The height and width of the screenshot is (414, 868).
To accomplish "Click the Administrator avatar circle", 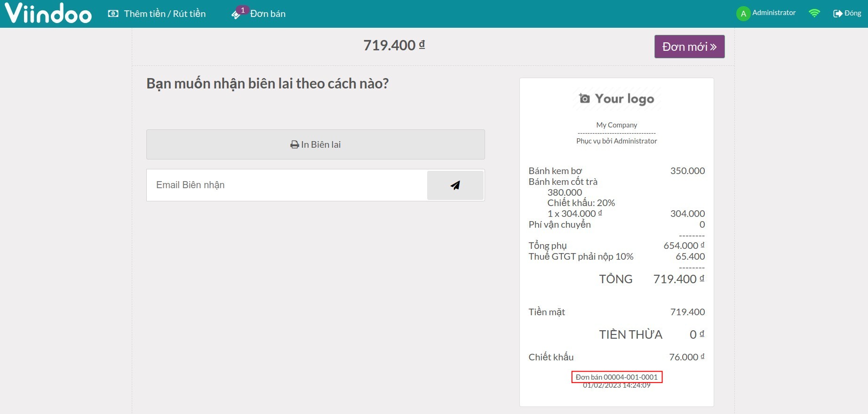I will tap(743, 14).
